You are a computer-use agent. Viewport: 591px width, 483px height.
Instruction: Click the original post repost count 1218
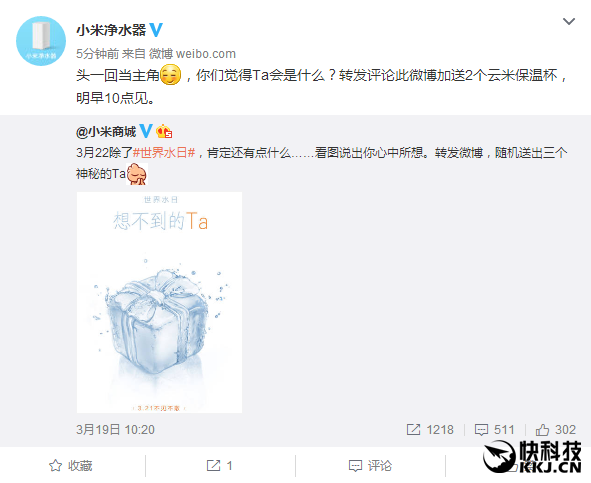430,430
